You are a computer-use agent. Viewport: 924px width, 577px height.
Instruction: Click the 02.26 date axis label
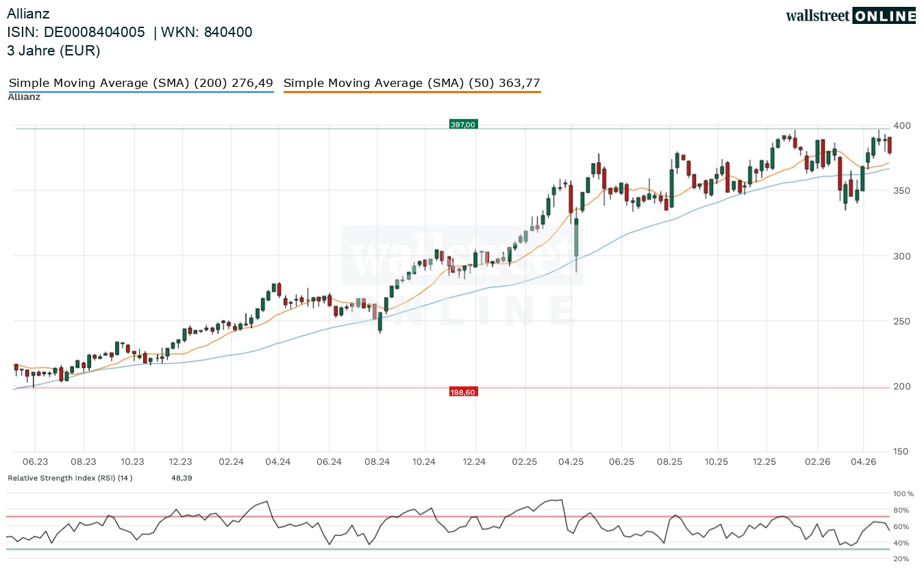817,462
